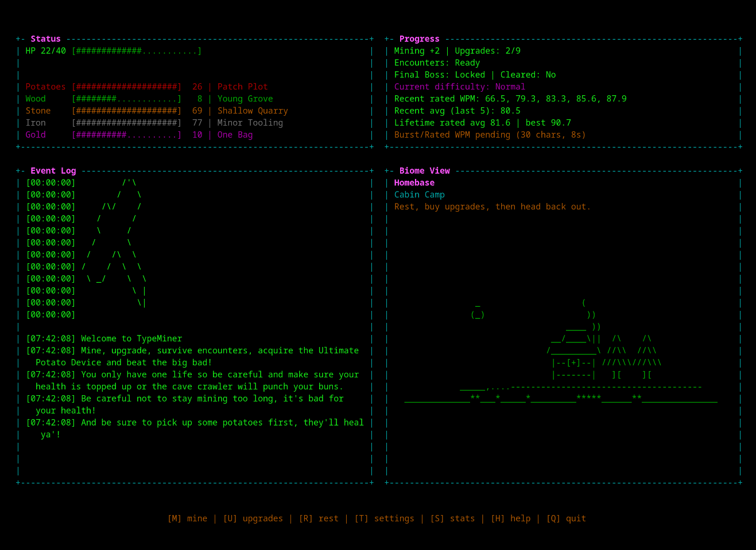Image resolution: width=756 pixels, height=550 pixels.
Task: Click the "Be careful not to stay mining" log line
Action: (185, 405)
